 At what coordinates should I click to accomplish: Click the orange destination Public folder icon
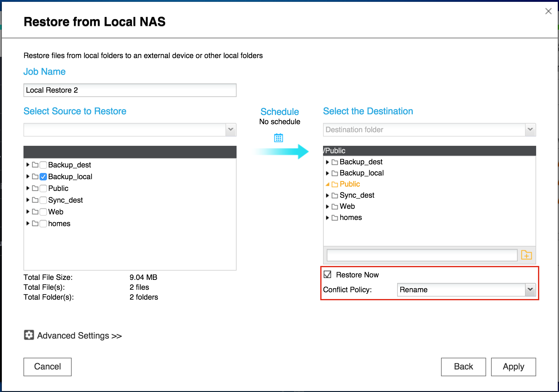[x=334, y=184]
